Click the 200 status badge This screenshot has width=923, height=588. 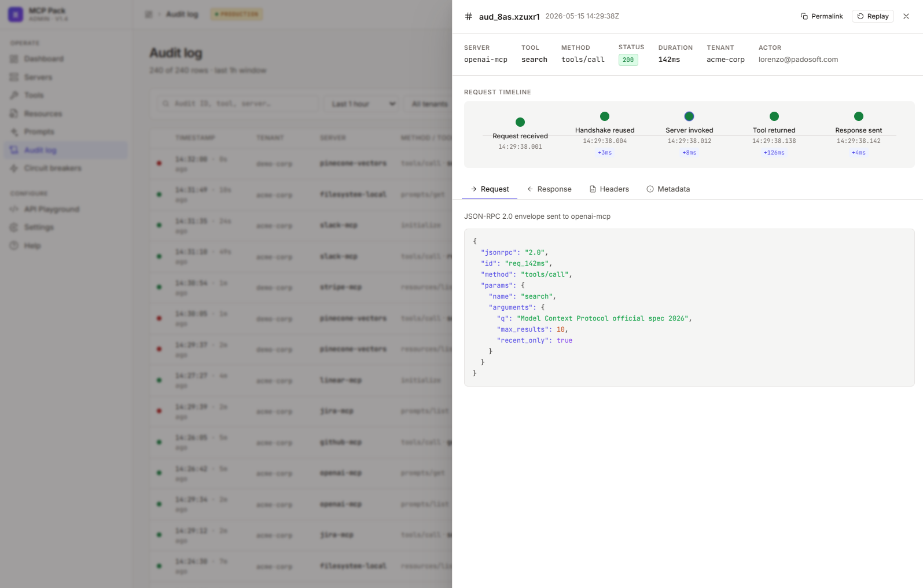pos(628,60)
